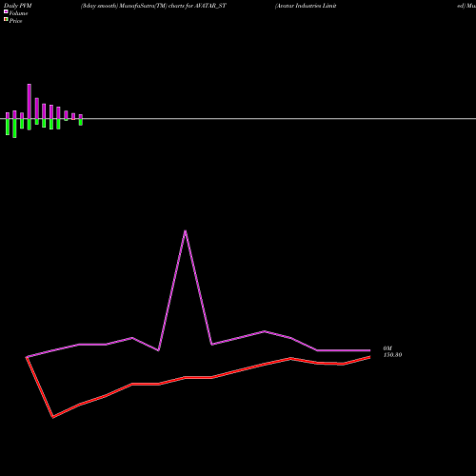Click the 'Daily PVM' title text

(18, 6)
